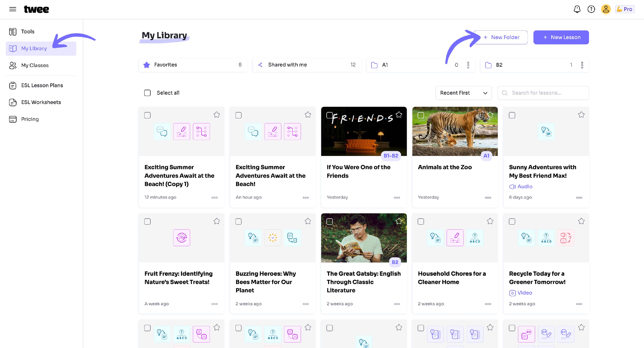
Task: Favorite The Great Gatsby lesson star
Action: [399, 221]
